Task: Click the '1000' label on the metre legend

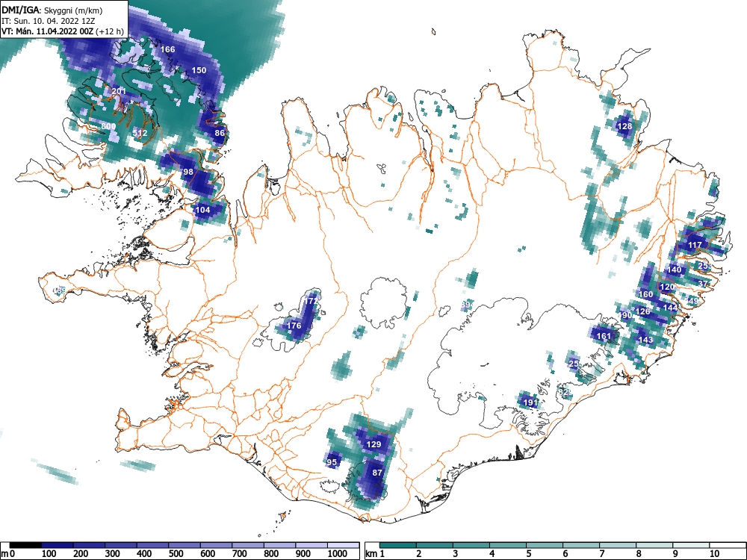Action: pyautogui.click(x=338, y=553)
